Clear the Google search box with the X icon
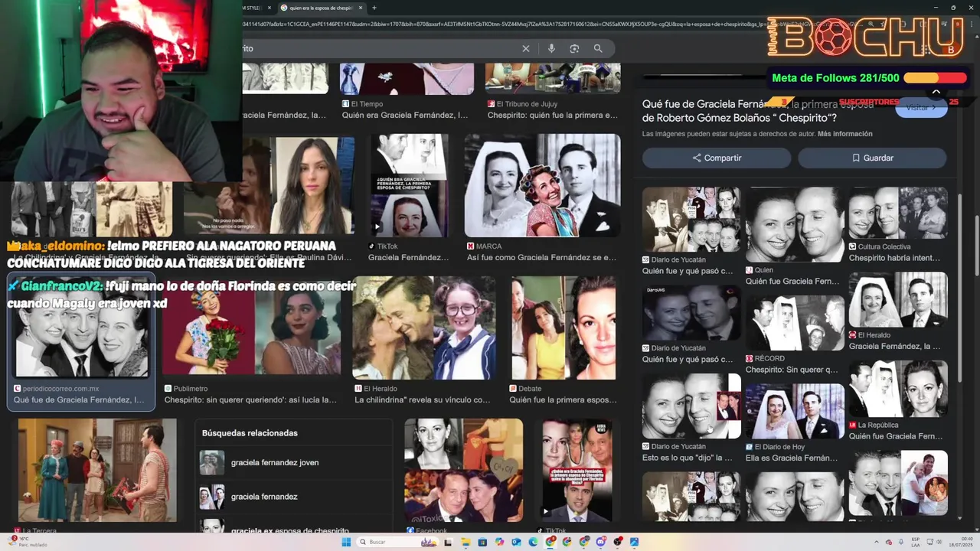Screen dimensions: 980x551 526,48
